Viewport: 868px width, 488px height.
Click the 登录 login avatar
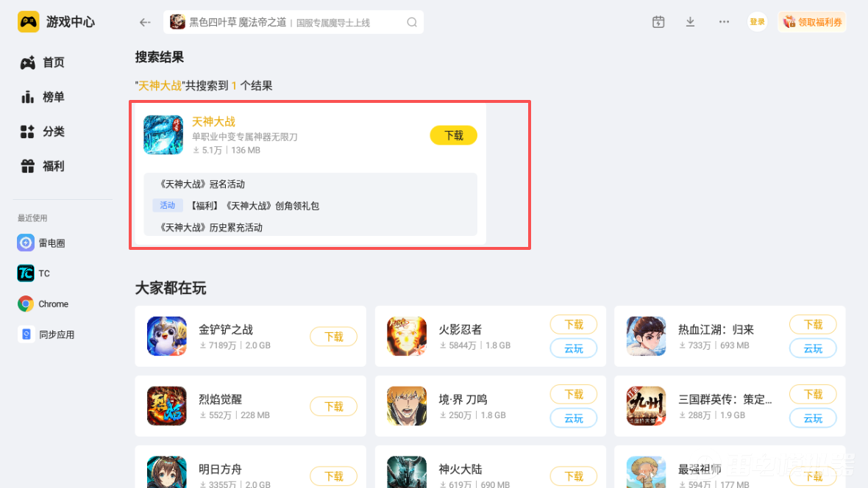(x=757, y=22)
